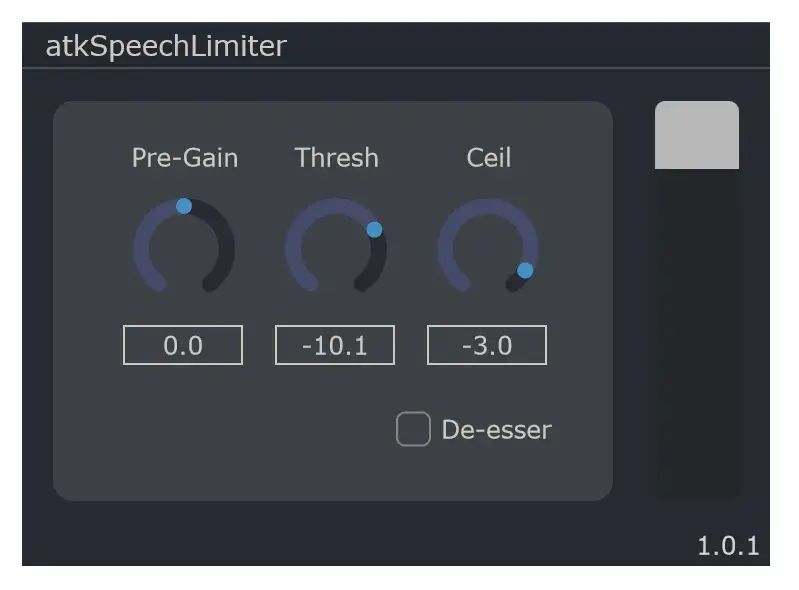Select the Pre-Gain value field showing 0.0
This screenshot has height=590, width=799.
(183, 345)
